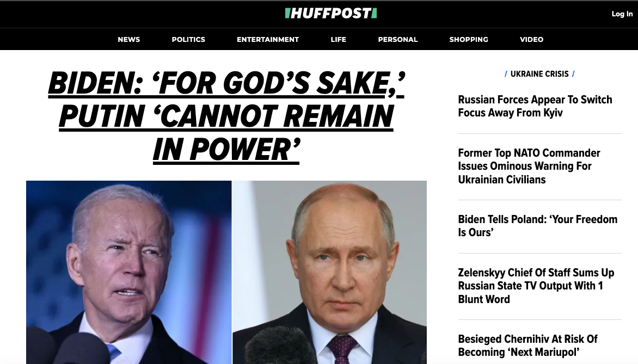Open Zelenskyy Chief Of Staff article

[536, 286]
